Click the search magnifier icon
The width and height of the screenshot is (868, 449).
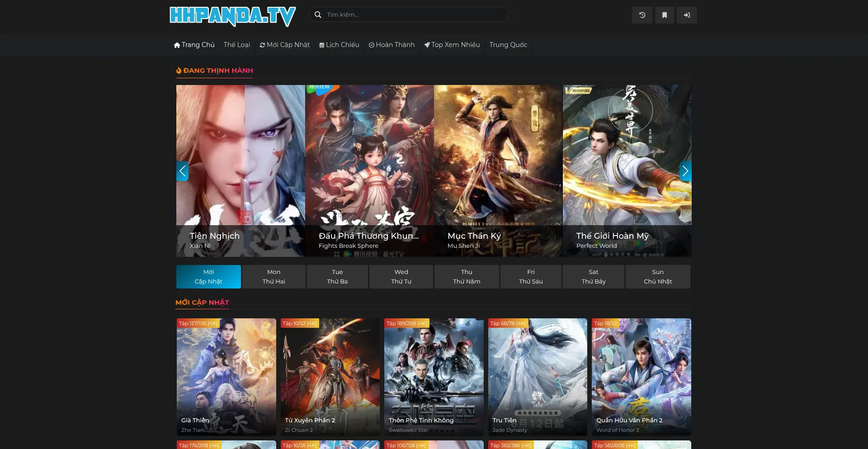tap(318, 14)
